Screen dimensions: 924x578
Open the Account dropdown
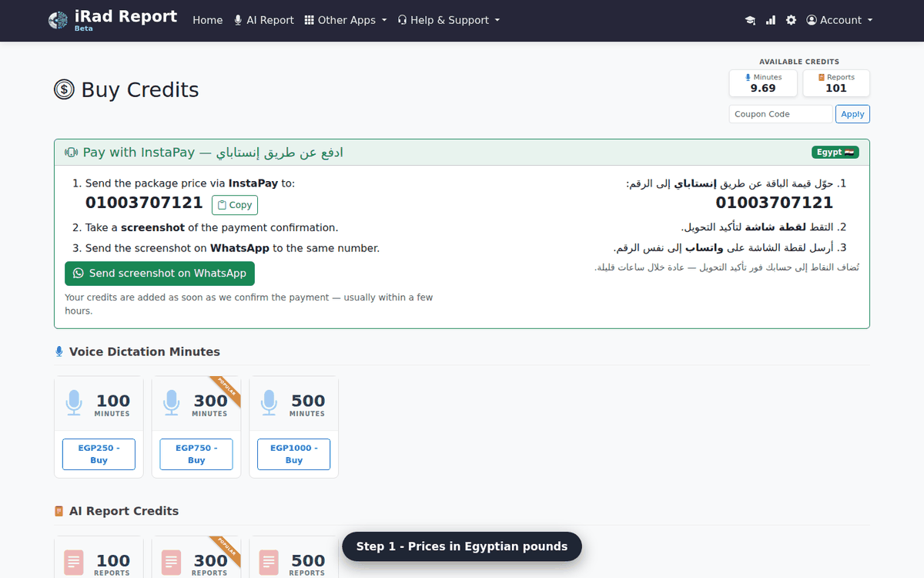(x=839, y=20)
